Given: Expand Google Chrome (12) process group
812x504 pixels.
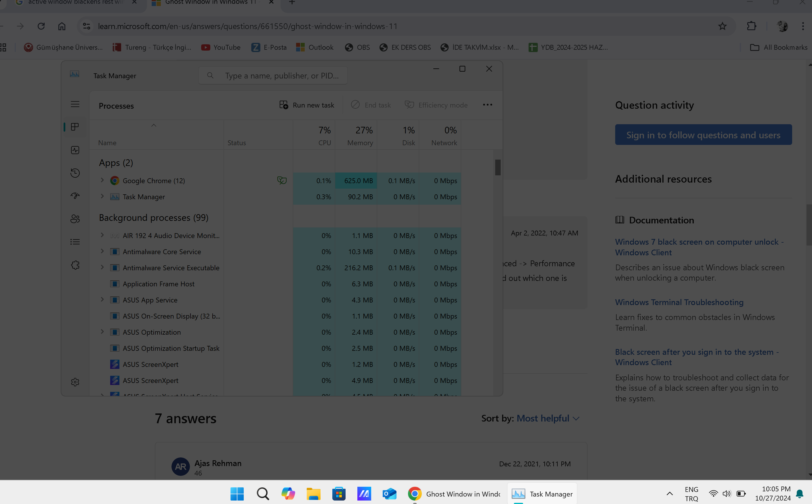Looking at the screenshot, I should (x=102, y=180).
